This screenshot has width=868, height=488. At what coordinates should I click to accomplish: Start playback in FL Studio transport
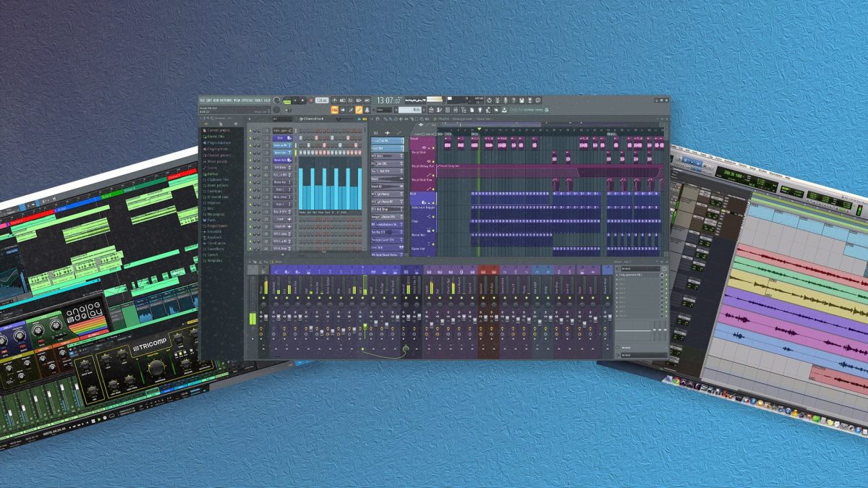(x=294, y=100)
